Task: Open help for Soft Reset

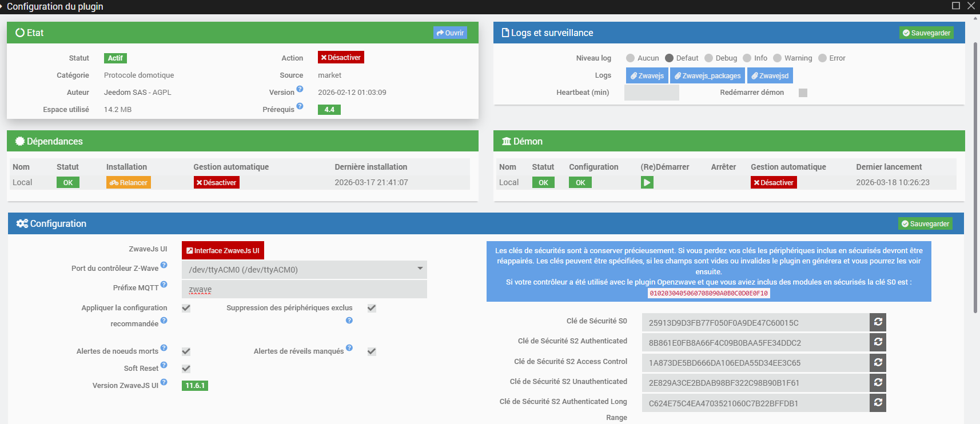Action: point(164,365)
